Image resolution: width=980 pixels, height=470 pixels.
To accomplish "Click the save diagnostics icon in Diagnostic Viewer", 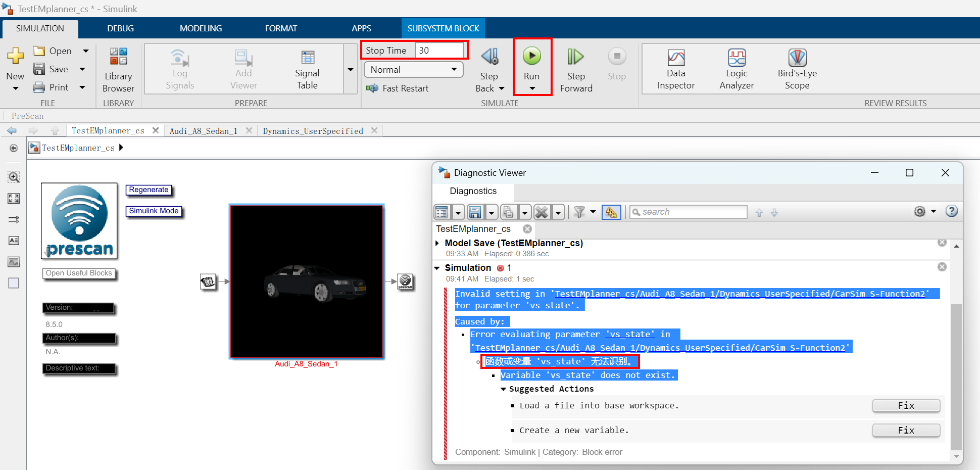I will [x=475, y=212].
